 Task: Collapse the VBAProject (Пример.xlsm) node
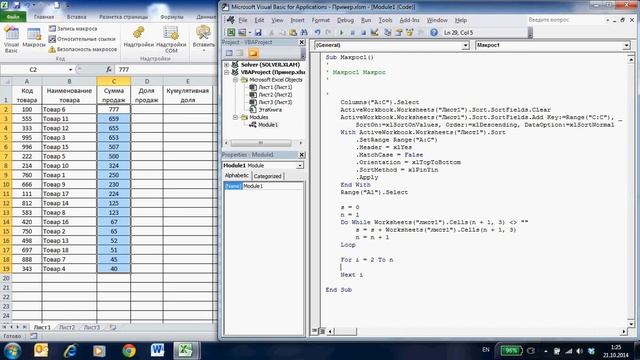(227, 72)
